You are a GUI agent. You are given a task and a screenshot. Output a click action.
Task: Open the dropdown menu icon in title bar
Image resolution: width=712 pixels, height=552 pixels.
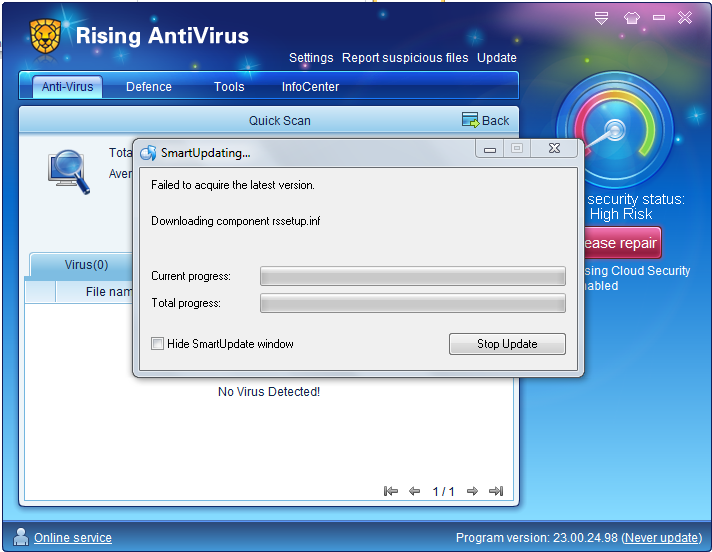601,18
